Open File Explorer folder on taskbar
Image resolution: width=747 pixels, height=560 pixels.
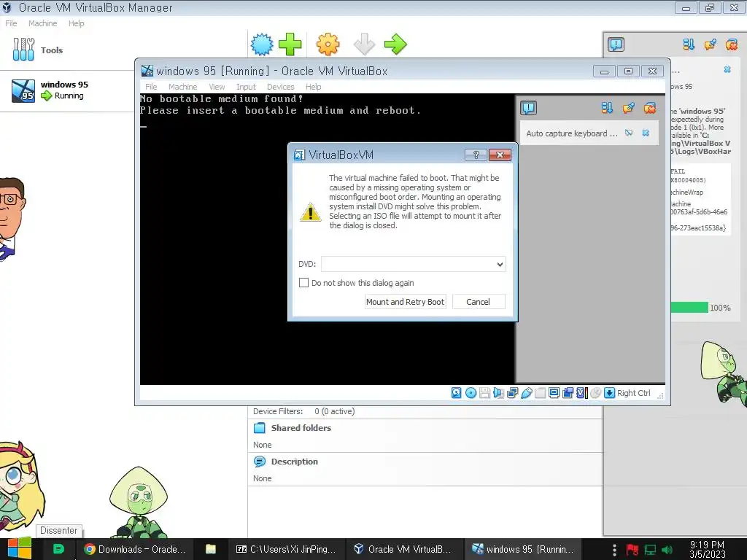pos(211,549)
